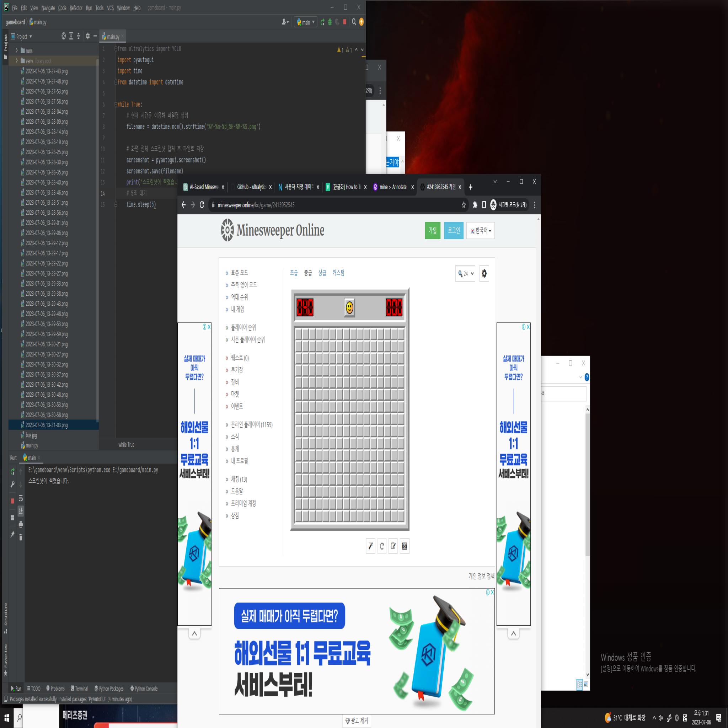Screen dimensions: 728x728
Task: Bookmark page with Chrome star icon
Action: (464, 205)
